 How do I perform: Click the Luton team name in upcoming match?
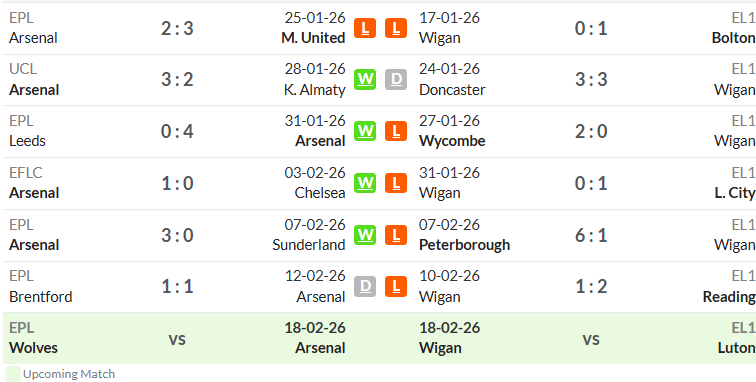[736, 348]
